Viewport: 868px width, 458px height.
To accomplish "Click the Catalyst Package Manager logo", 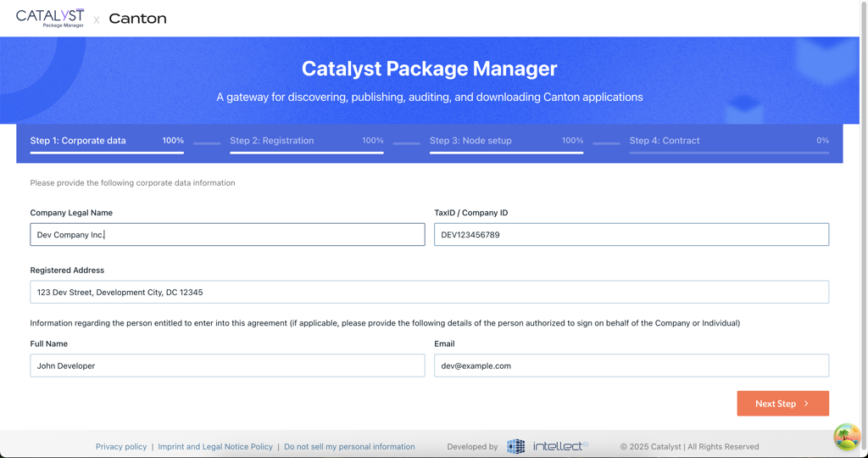I will [x=50, y=18].
